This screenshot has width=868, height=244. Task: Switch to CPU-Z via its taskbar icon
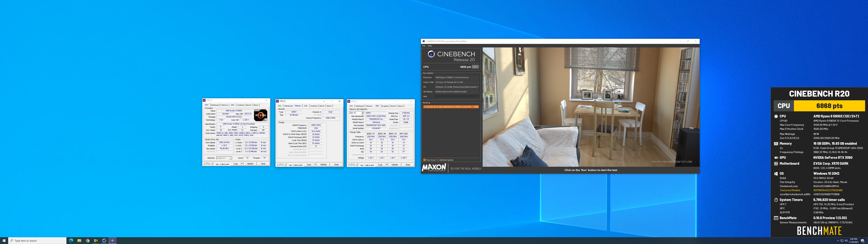pos(113,241)
